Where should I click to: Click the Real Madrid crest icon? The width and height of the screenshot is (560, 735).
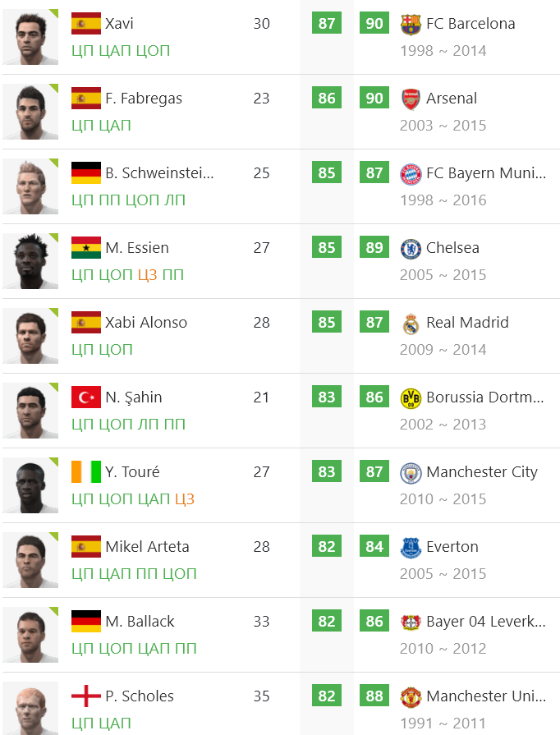410,323
